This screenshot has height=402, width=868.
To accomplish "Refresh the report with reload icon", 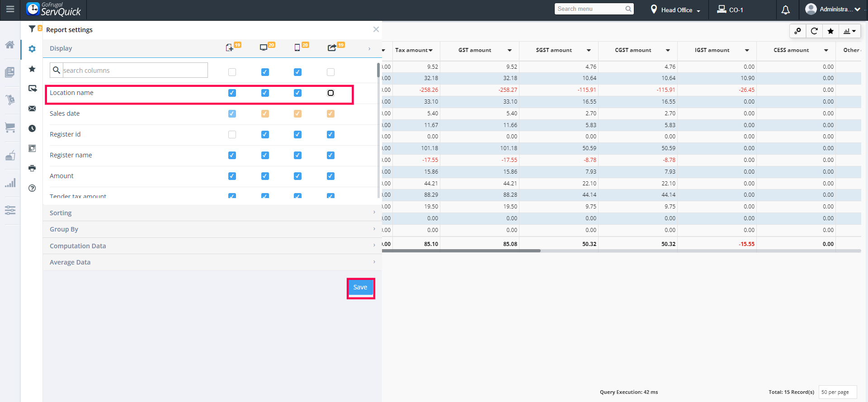I will (x=814, y=31).
